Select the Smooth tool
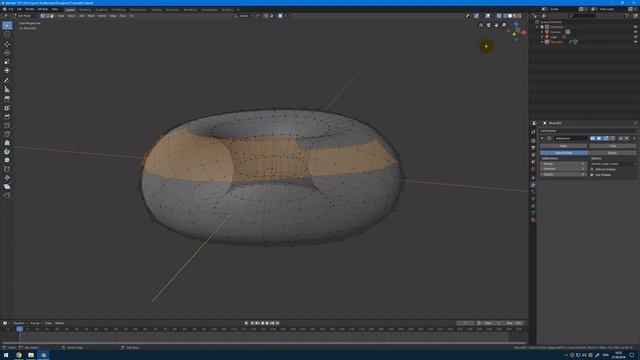 [7, 160]
